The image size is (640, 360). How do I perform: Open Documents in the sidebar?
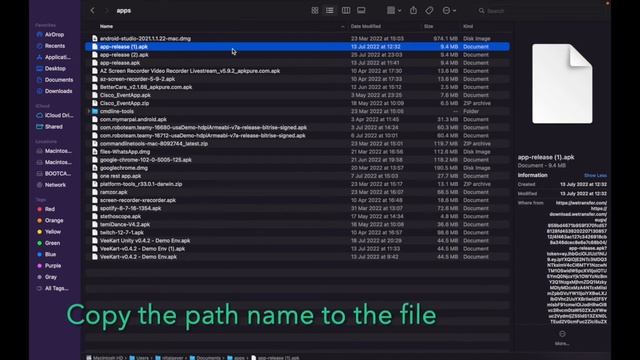(59, 80)
